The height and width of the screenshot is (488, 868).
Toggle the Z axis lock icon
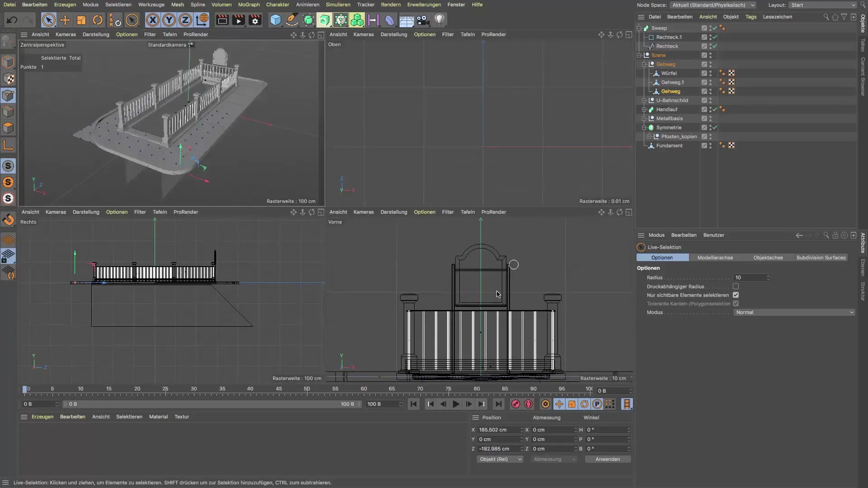click(185, 20)
